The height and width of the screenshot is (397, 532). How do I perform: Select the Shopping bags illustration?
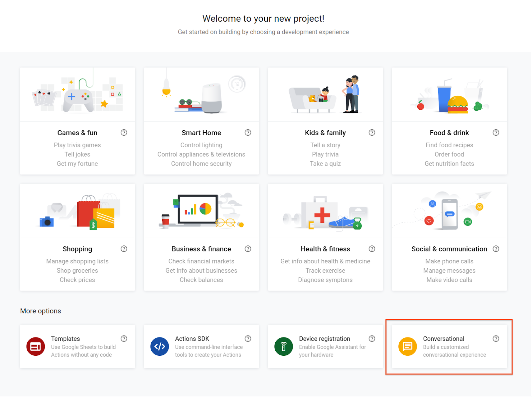(x=95, y=213)
